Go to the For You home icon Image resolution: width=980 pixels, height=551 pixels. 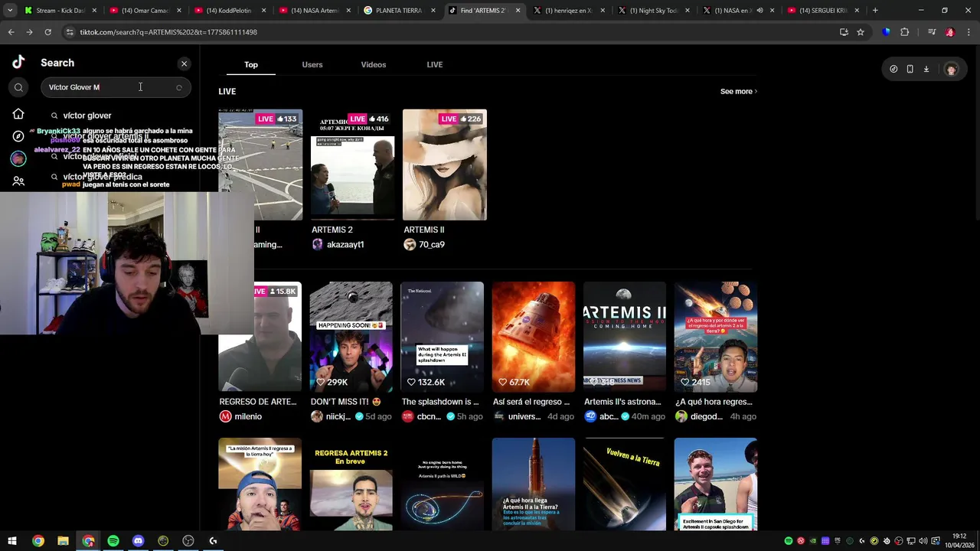(18, 114)
